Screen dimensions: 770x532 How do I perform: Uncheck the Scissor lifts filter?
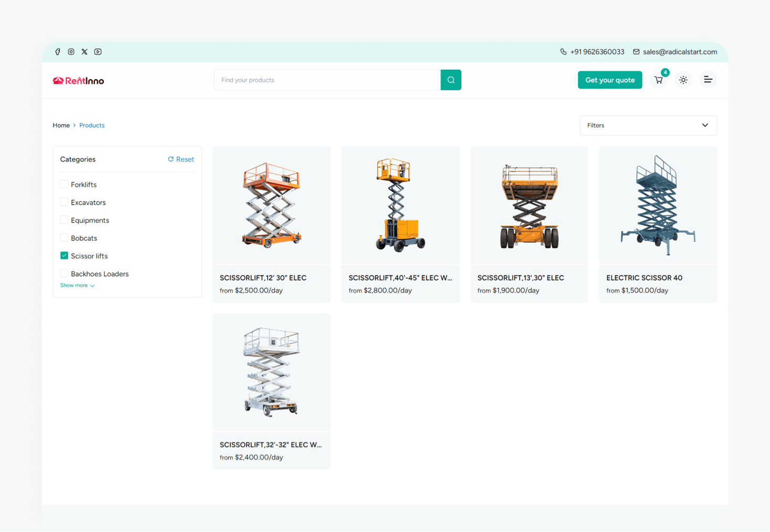(x=64, y=256)
